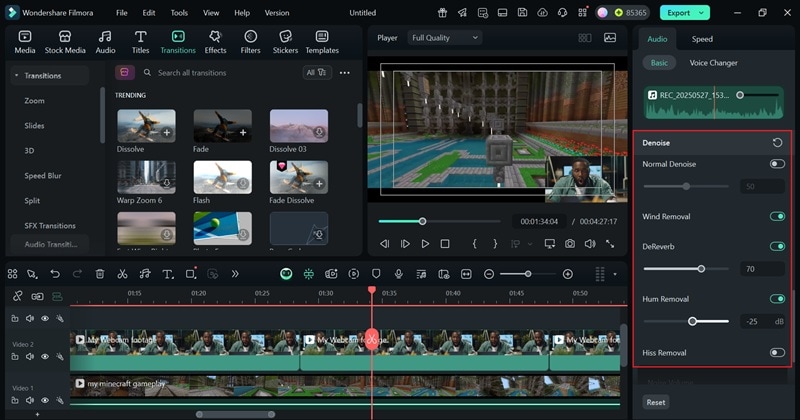800x420 pixels.
Task: Open the Titles panel
Action: coord(140,42)
